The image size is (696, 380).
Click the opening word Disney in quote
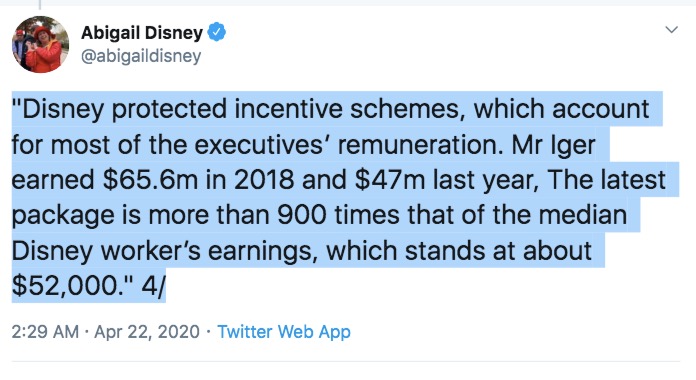click(63, 109)
